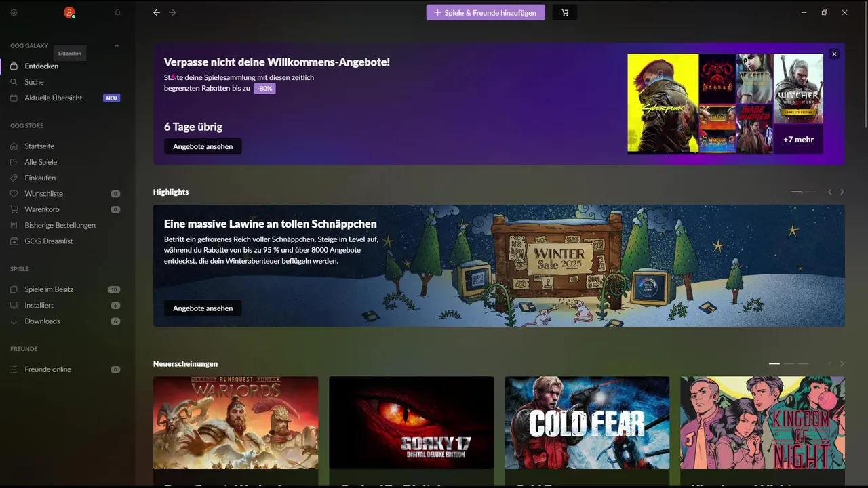
Task: Click Spiele & Freunde hinzufügen button
Action: [486, 12]
